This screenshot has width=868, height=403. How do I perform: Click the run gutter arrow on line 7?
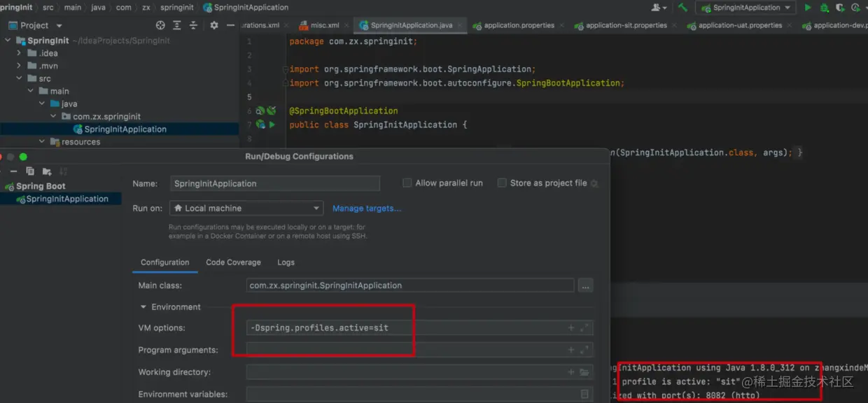pyautogui.click(x=272, y=125)
